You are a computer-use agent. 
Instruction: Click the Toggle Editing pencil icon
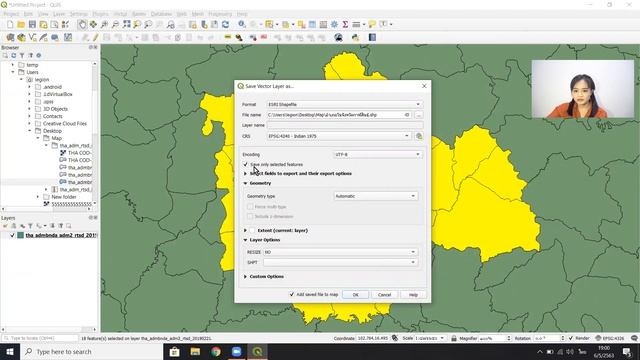[95, 38]
